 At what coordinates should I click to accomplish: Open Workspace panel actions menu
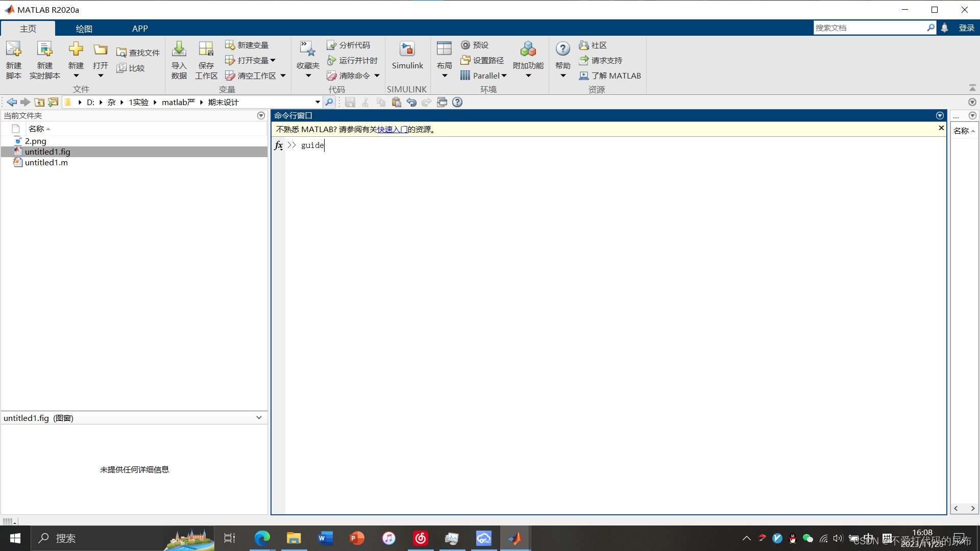972,116
